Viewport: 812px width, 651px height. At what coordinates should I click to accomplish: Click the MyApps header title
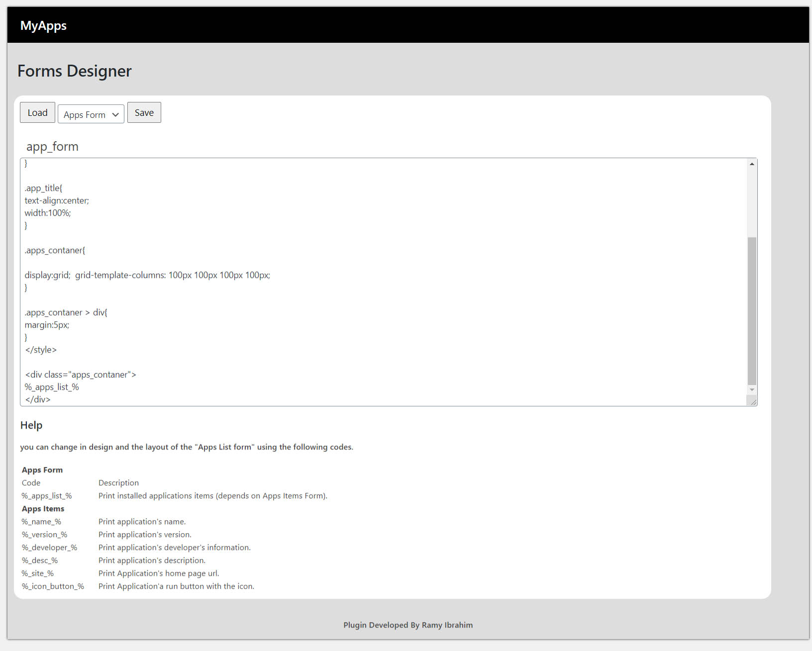tap(43, 26)
